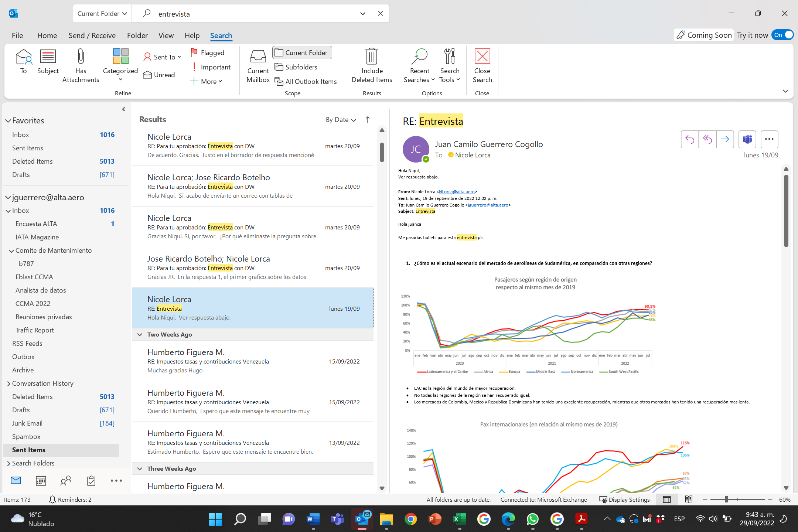The width and height of the screenshot is (798, 532).
Task: Switch to People view
Action: 66,481
